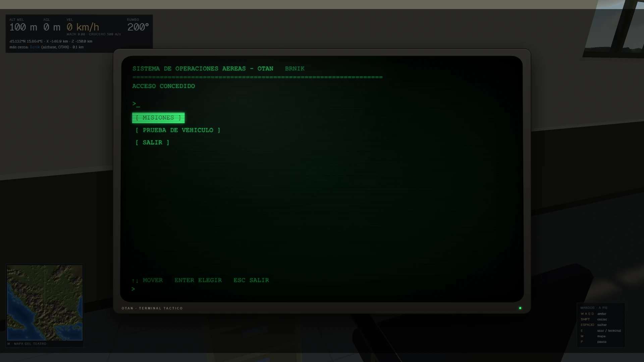The image size is (644, 362).
Task: Click the green terminal power LED
Action: [x=520, y=308]
